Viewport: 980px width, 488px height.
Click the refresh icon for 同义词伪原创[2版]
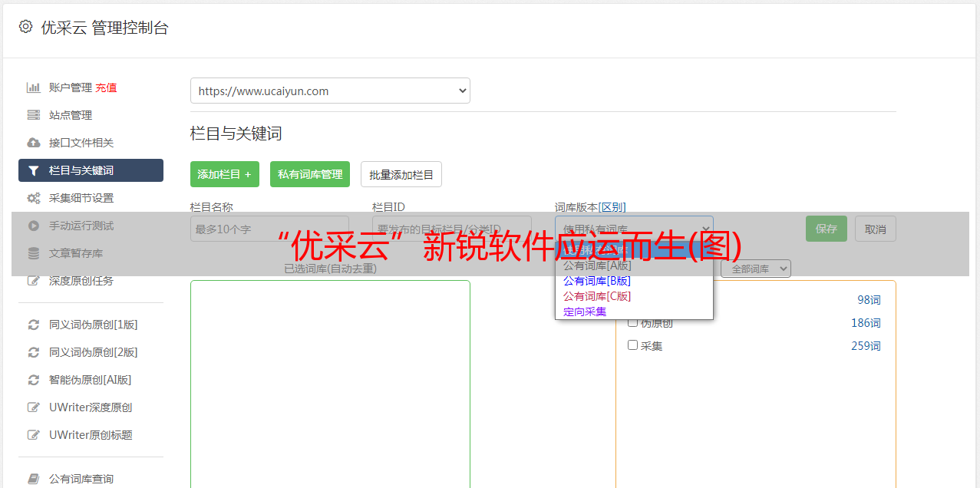click(34, 352)
